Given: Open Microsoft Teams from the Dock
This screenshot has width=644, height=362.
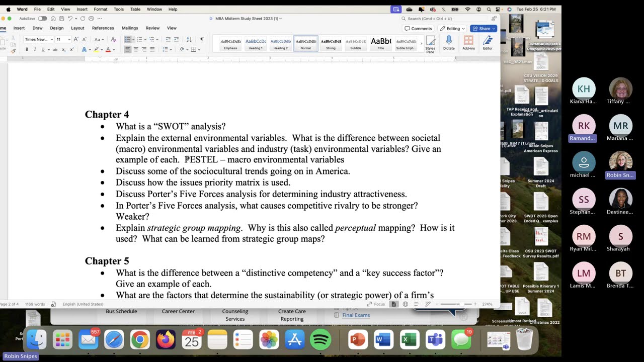Looking at the screenshot, I should [x=435, y=340].
